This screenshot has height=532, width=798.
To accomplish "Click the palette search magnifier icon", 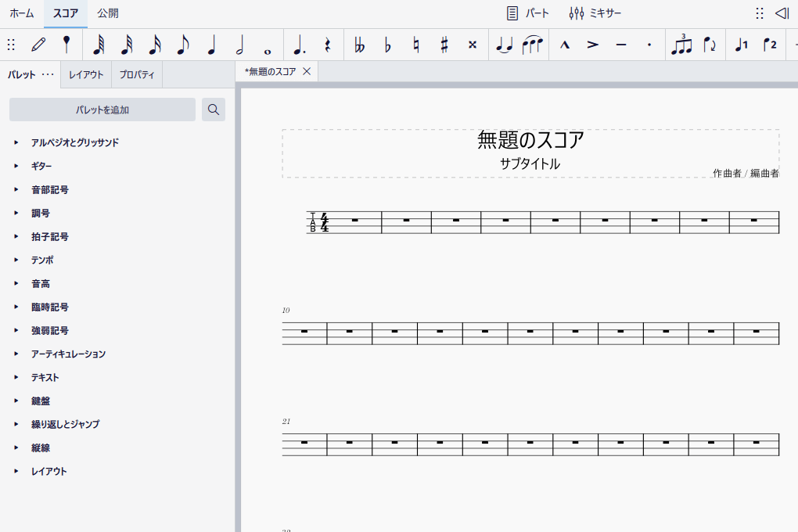I will click(x=214, y=110).
